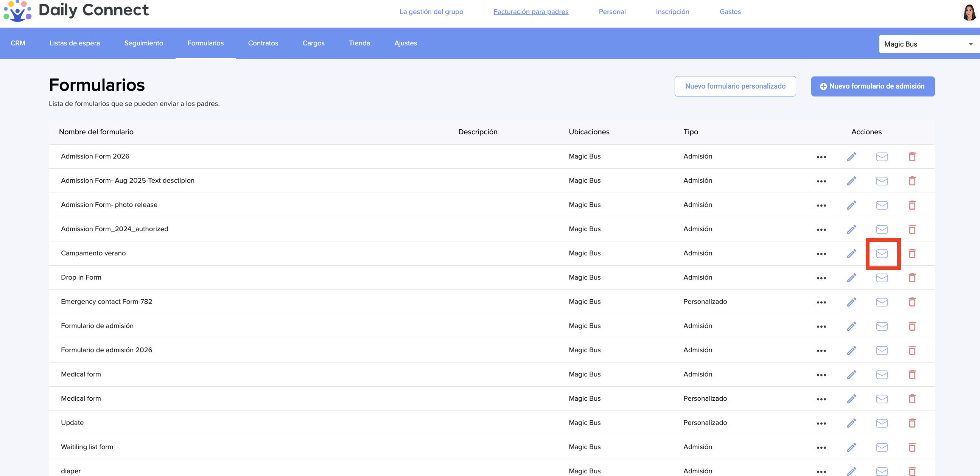
Task: Delete the Drop in Form row
Action: click(912, 278)
